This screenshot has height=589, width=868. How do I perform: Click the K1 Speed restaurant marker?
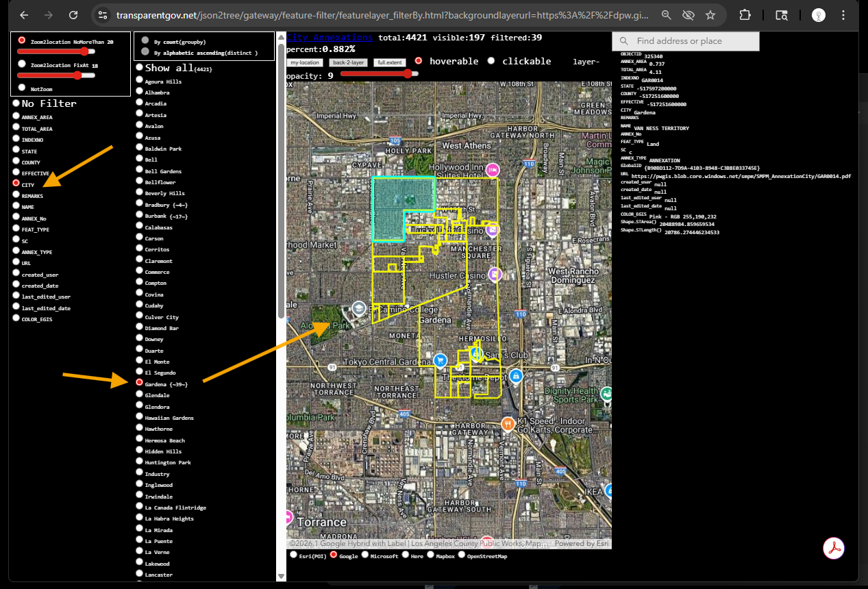508,424
